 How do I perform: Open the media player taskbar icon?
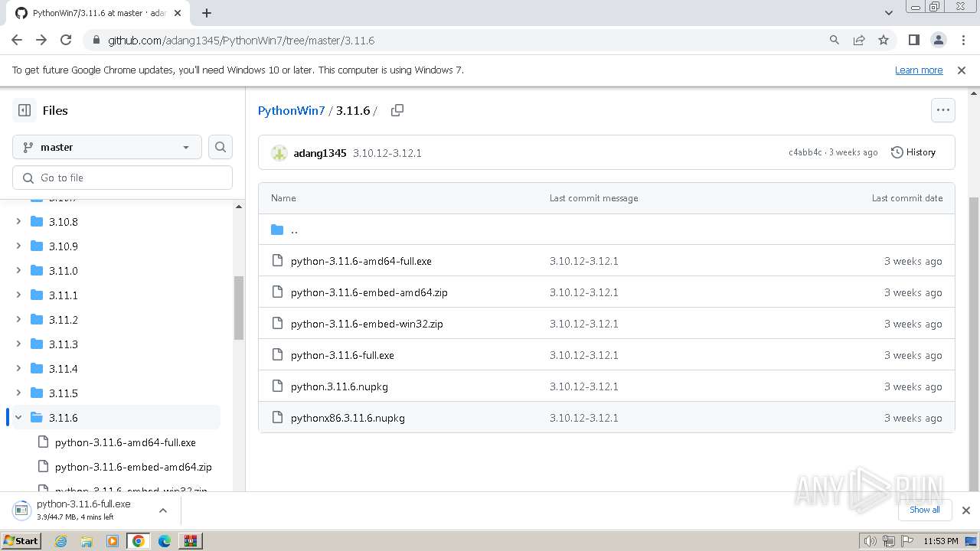113,541
